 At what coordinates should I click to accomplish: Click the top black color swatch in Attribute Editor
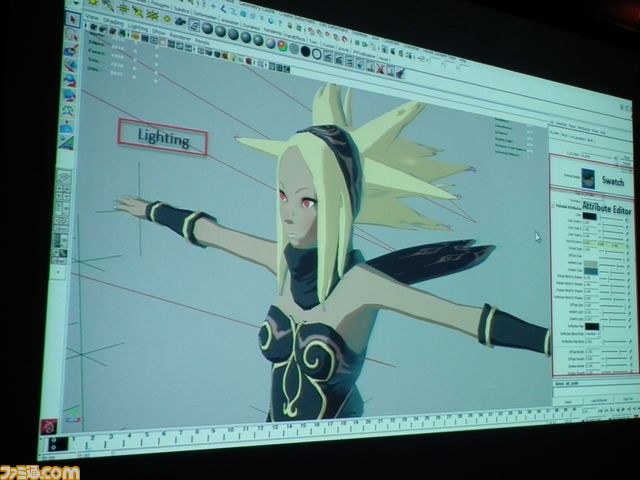(589, 216)
